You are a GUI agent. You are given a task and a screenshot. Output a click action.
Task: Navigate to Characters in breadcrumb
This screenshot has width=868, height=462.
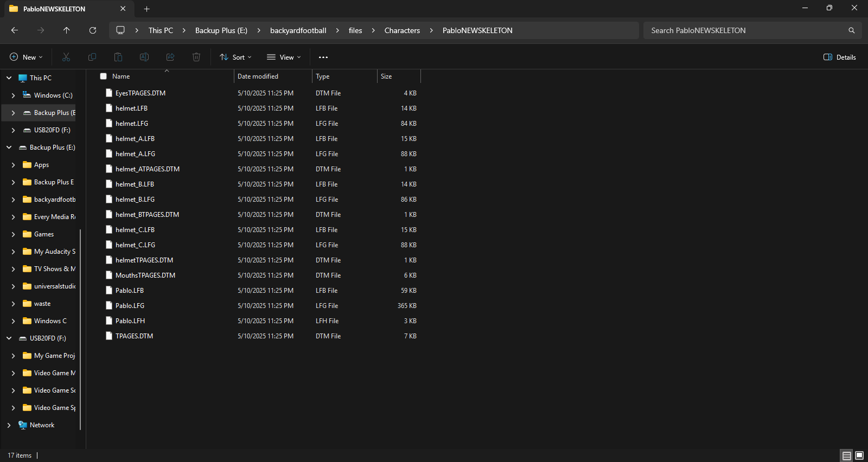(x=402, y=30)
